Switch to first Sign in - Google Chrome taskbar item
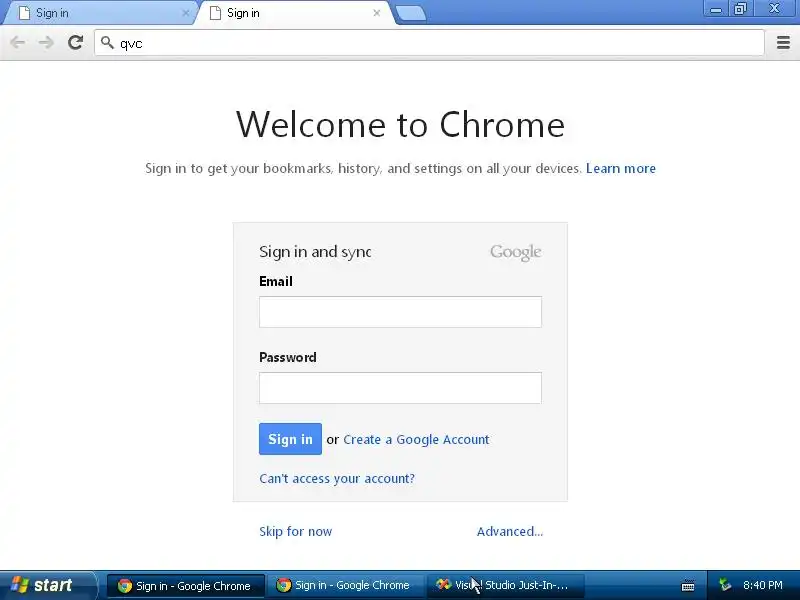Screen dimensions: 800x600 tap(186, 586)
